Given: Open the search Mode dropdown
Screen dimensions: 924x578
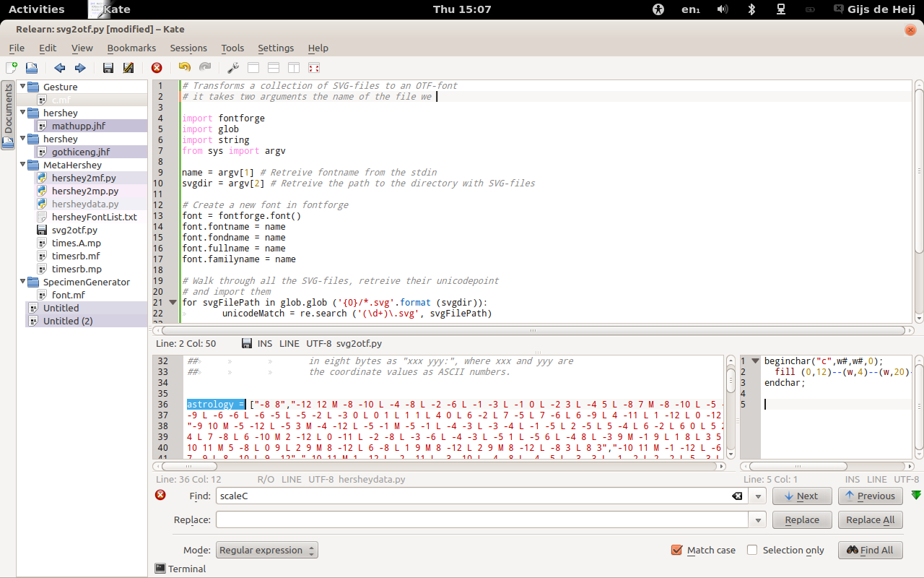Looking at the screenshot, I should pos(267,550).
